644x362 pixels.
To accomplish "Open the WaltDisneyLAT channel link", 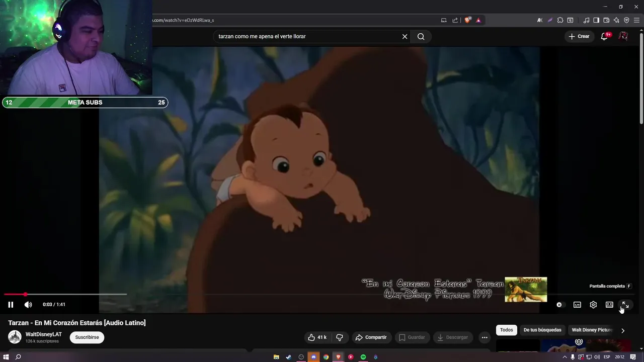I will pos(44,334).
